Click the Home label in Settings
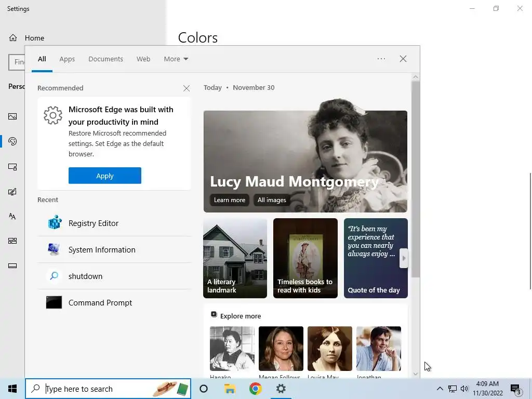Screen dimensions: 532x399 tap(34, 38)
